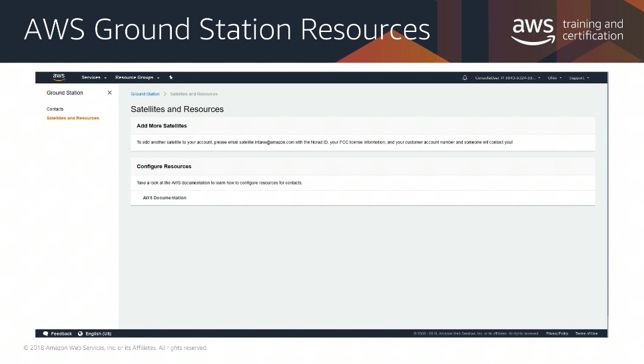Expand the Support menu

(579, 78)
